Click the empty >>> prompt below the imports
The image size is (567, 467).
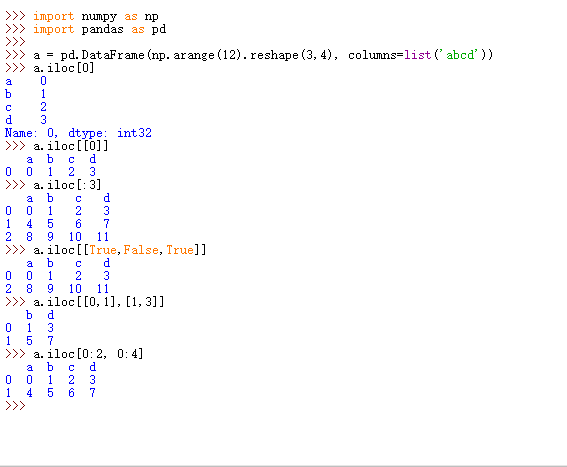pos(15,42)
